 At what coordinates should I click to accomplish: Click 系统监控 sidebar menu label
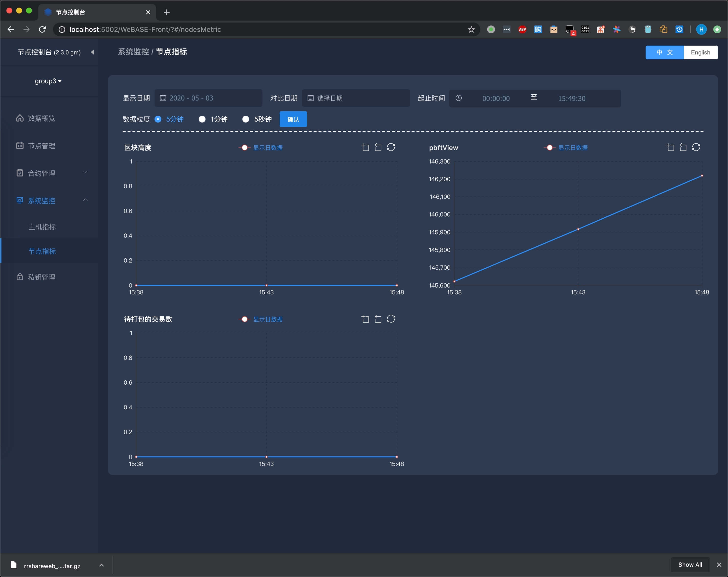[x=41, y=201]
